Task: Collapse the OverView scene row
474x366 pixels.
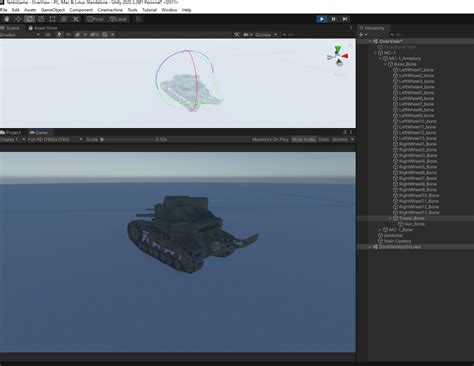Action: point(370,41)
